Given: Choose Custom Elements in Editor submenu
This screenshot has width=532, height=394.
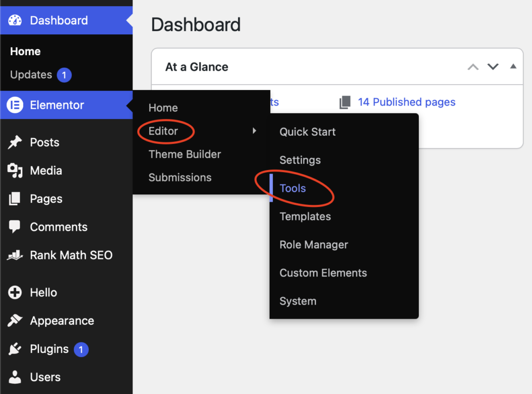Looking at the screenshot, I should [x=323, y=273].
